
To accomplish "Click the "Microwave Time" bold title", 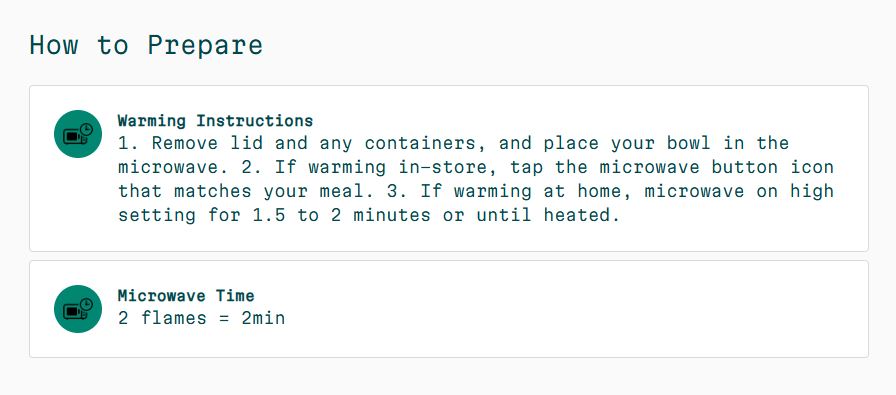I will coord(186,296).
